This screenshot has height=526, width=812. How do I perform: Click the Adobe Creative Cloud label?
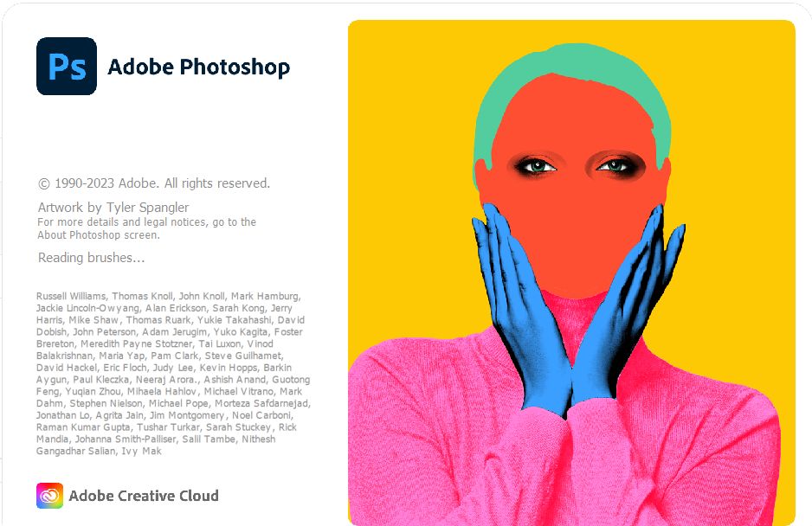coord(144,496)
